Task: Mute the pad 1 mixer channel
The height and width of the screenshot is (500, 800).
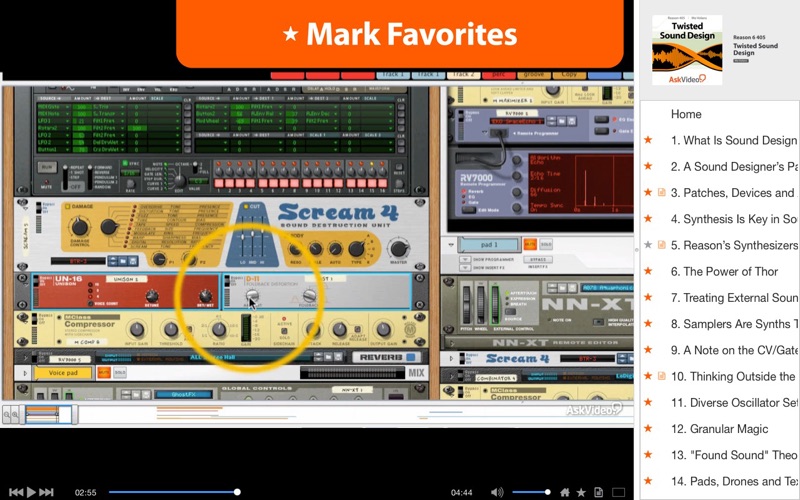Action: point(530,244)
